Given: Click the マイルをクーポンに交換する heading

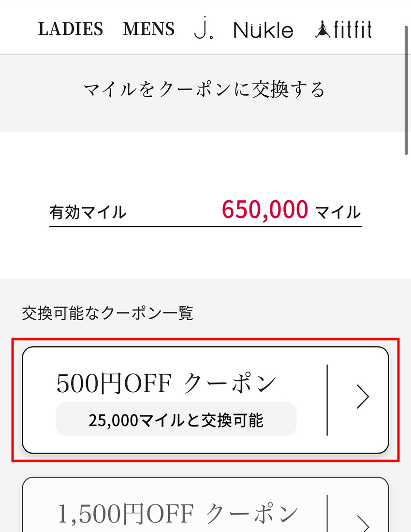Looking at the screenshot, I should (205, 90).
